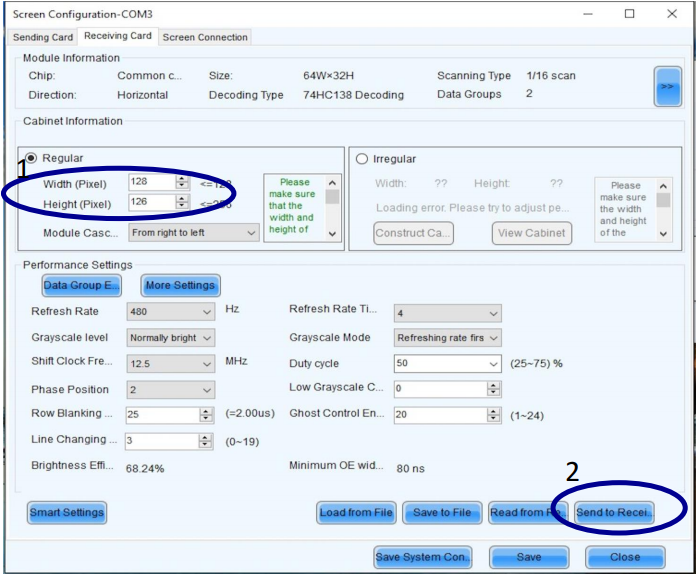This screenshot has width=698, height=574.
Task: Adjust the Height (Pixel) stepper arrows
Action: click(x=182, y=202)
